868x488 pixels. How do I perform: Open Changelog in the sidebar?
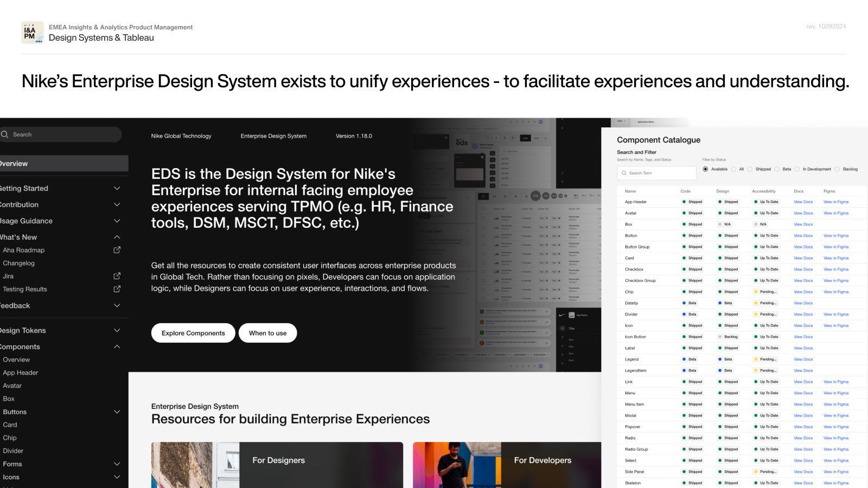coord(18,263)
